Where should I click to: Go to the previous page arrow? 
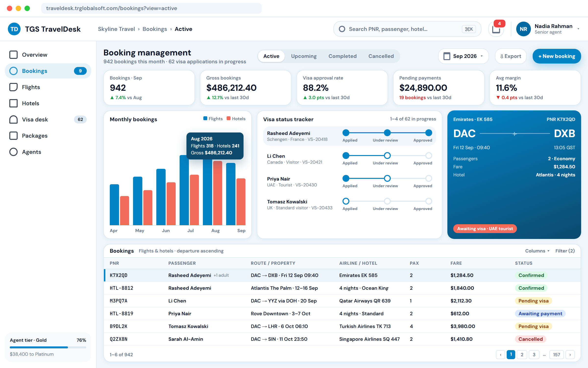click(x=501, y=355)
